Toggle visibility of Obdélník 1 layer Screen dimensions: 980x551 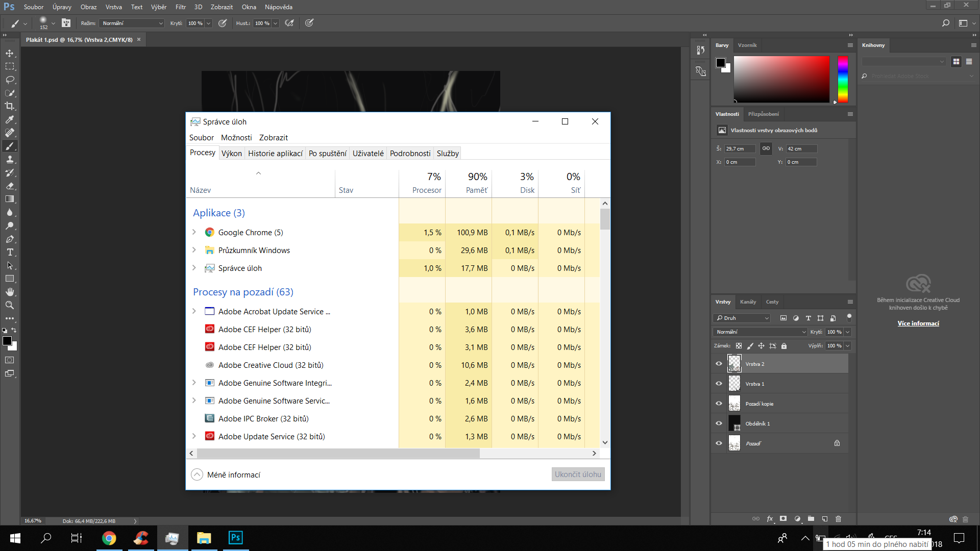719,423
